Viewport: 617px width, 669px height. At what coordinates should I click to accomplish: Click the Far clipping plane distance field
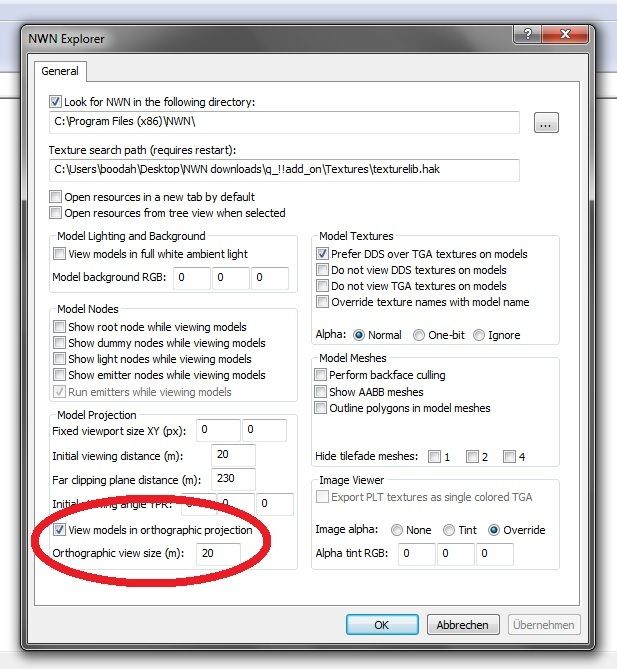point(233,480)
